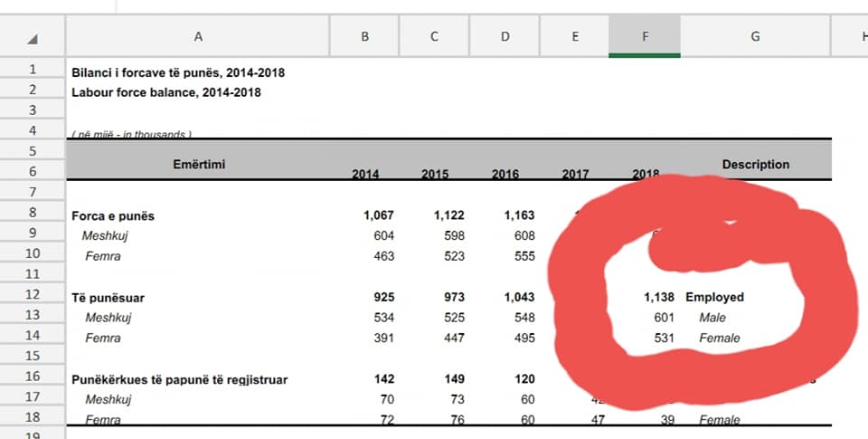Click 'Meshkuj' under Të punësuar
This screenshot has width=868, height=439.
tap(108, 318)
